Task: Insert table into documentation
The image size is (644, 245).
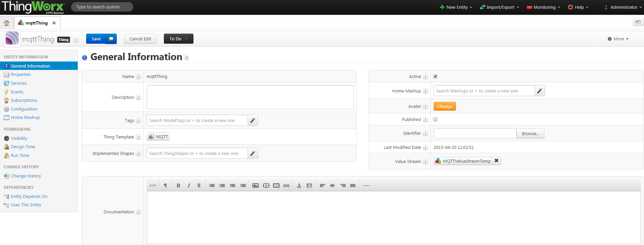Action: (276, 186)
